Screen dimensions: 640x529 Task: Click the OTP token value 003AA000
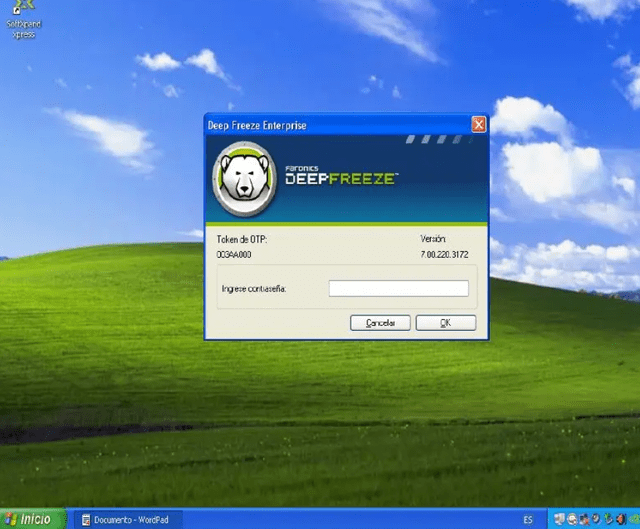[x=234, y=254]
